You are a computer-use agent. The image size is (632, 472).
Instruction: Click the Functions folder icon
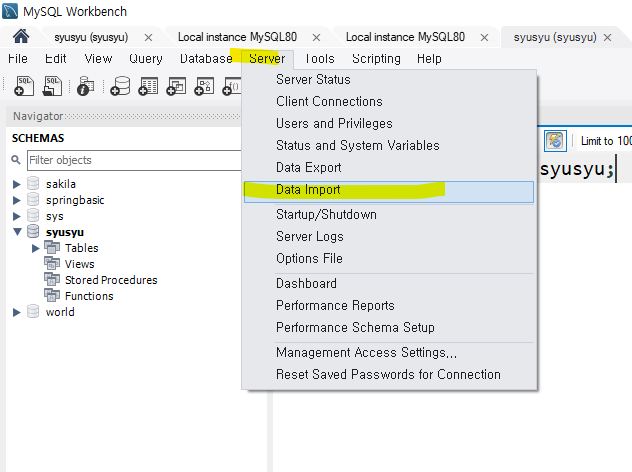[x=52, y=295]
